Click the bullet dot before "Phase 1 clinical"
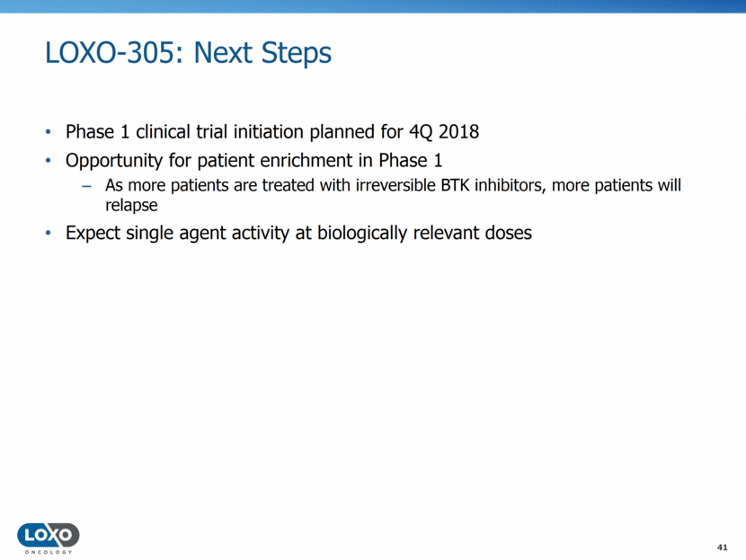This screenshot has width=746, height=560. click(x=49, y=133)
